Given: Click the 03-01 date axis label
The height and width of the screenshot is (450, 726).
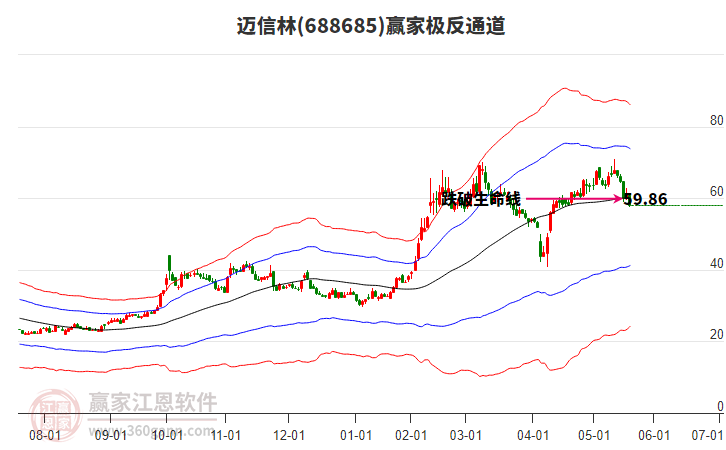Looking at the screenshot, I should [466, 435].
